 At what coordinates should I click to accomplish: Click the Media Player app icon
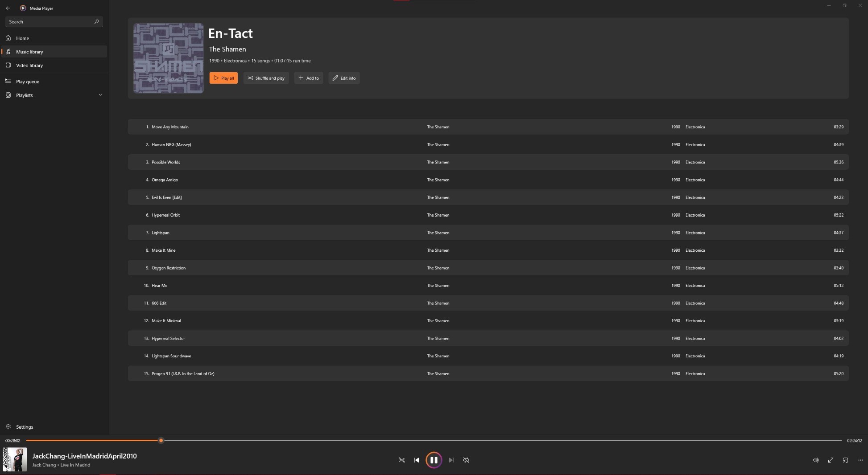pyautogui.click(x=23, y=8)
